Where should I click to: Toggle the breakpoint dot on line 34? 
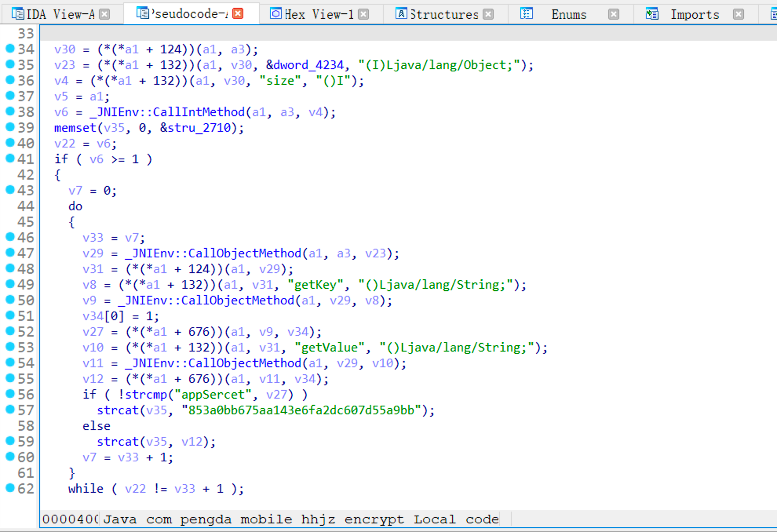point(10,49)
